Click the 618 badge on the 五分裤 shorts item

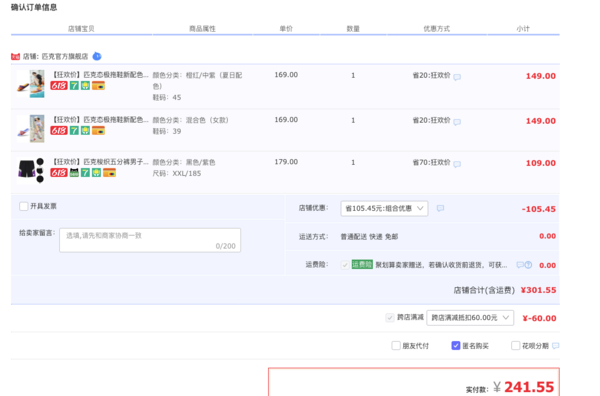click(x=59, y=173)
